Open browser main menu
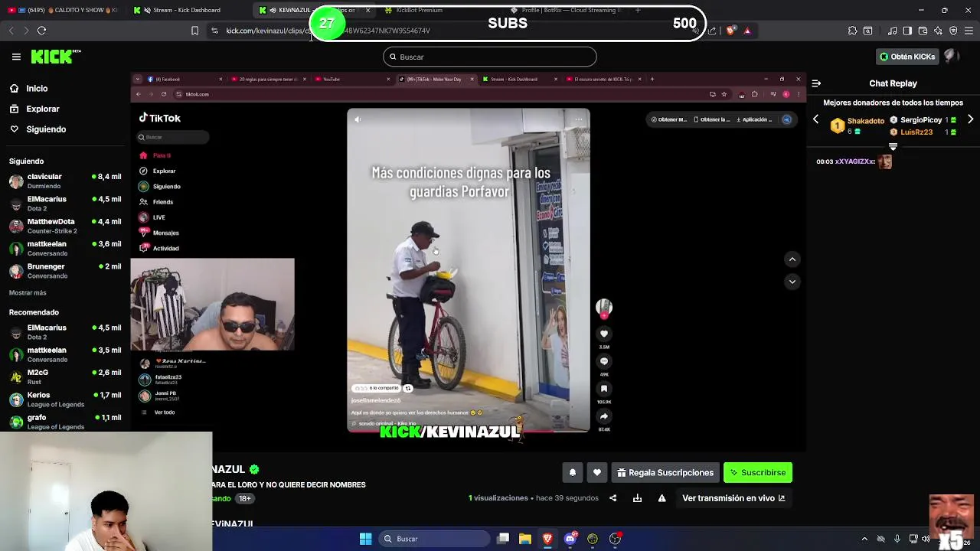This screenshot has height=551, width=980. [969, 31]
